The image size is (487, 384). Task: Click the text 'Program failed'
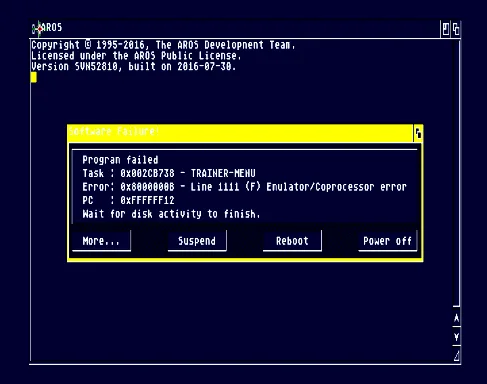[x=120, y=160]
